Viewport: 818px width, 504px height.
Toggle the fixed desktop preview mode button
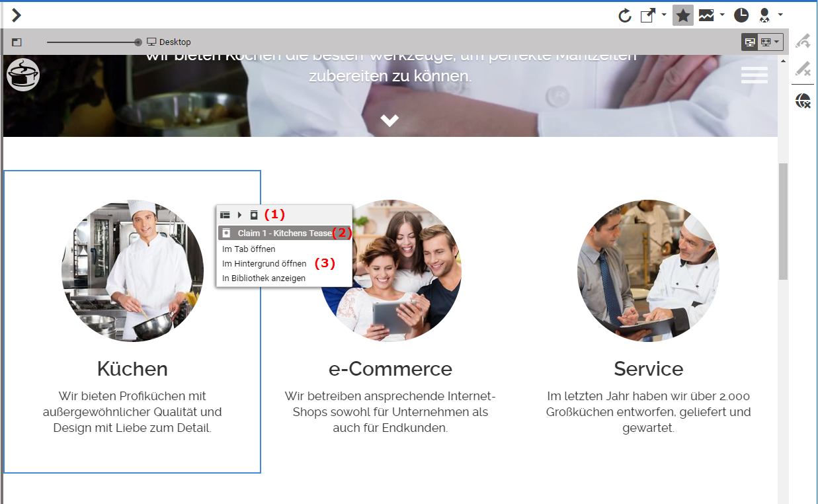click(x=750, y=42)
